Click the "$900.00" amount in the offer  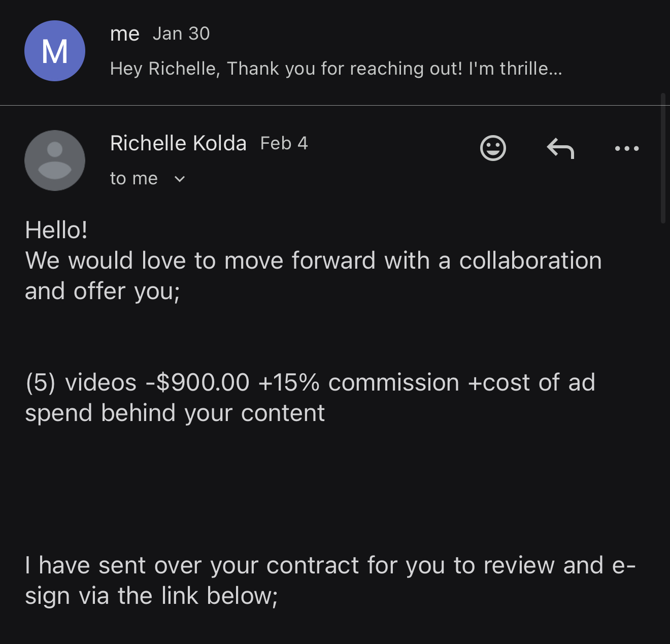tap(203, 382)
